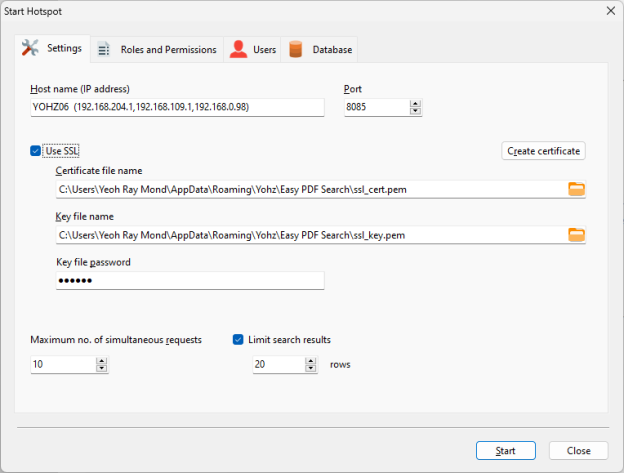Close the Start Hotspot dialog with X
The width and height of the screenshot is (624, 473).
click(611, 11)
